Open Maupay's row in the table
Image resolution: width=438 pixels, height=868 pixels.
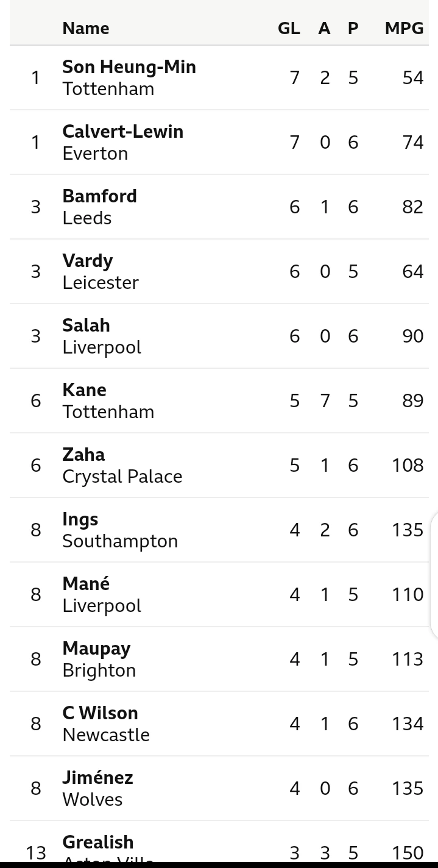pos(96,649)
